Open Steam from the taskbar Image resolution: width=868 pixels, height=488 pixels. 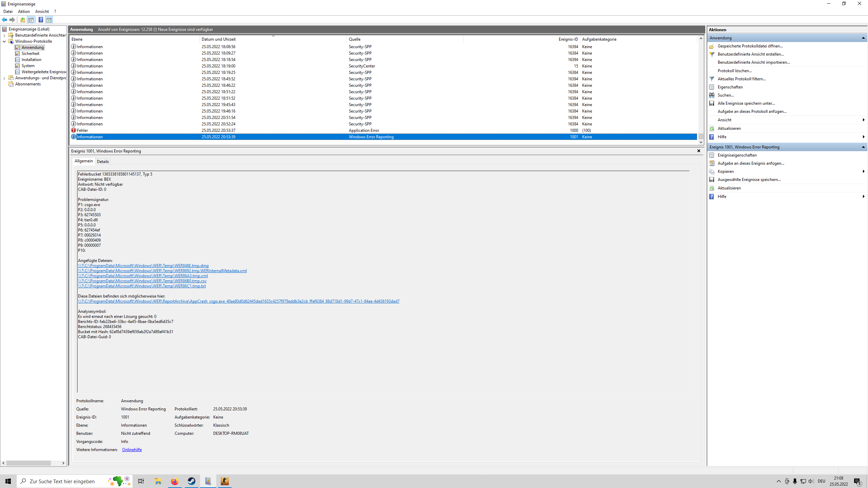(192, 481)
